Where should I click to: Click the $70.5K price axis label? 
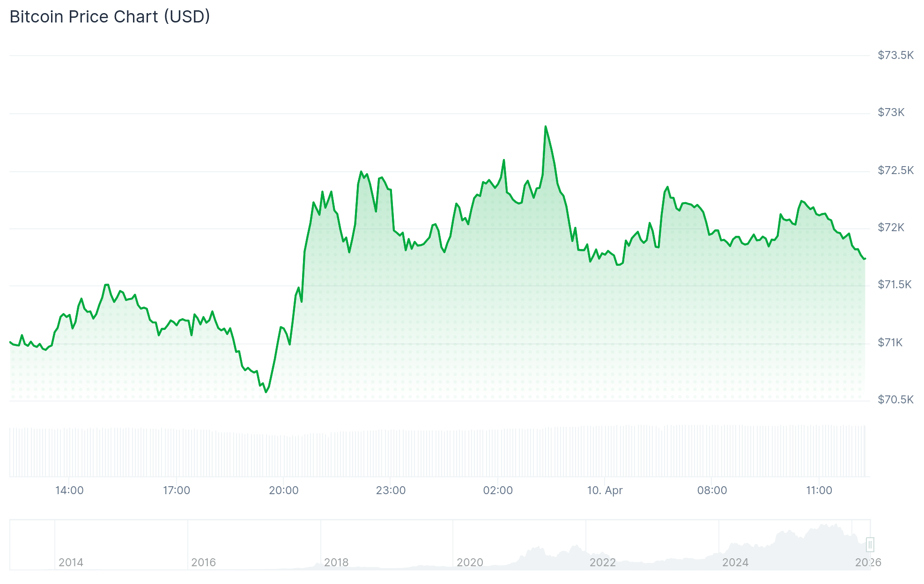pos(895,400)
